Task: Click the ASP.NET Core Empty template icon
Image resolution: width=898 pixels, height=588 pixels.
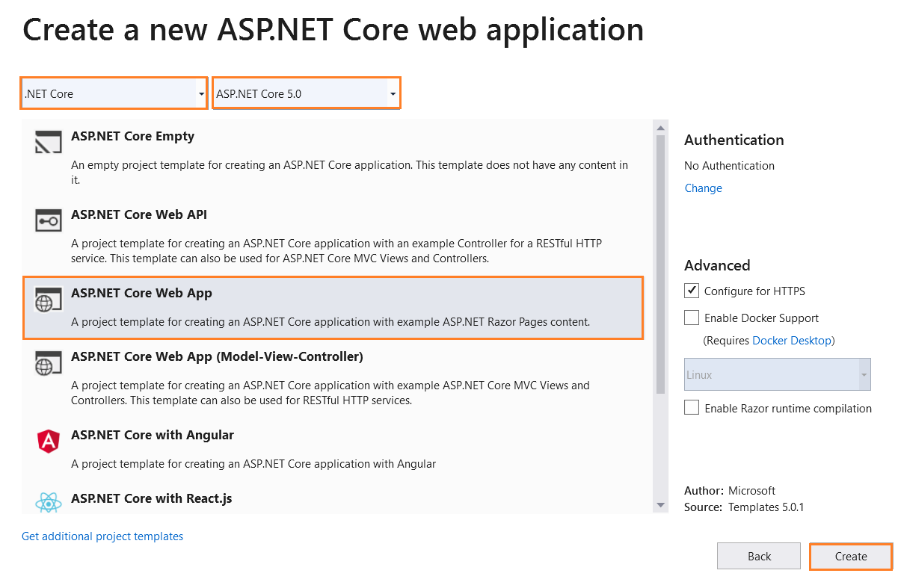Action: (49, 142)
